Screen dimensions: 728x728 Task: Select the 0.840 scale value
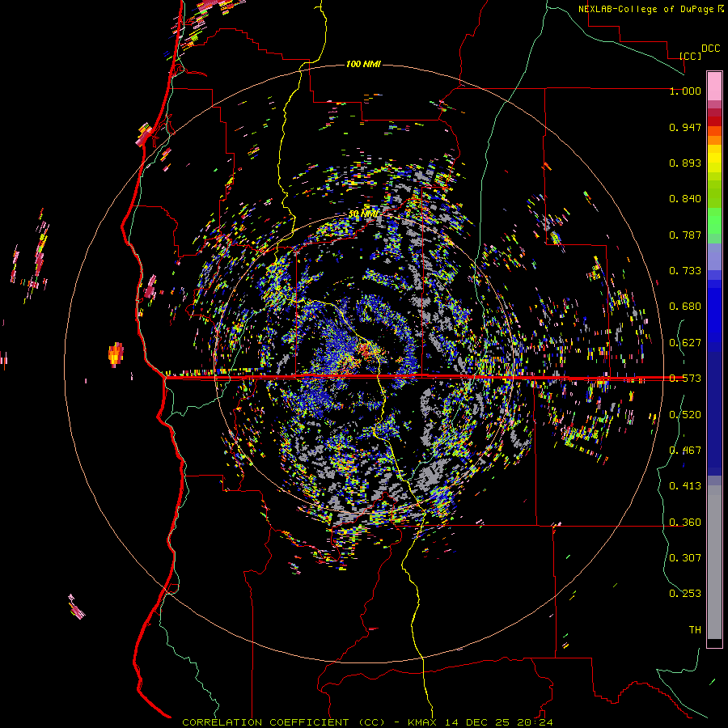pyautogui.click(x=685, y=199)
